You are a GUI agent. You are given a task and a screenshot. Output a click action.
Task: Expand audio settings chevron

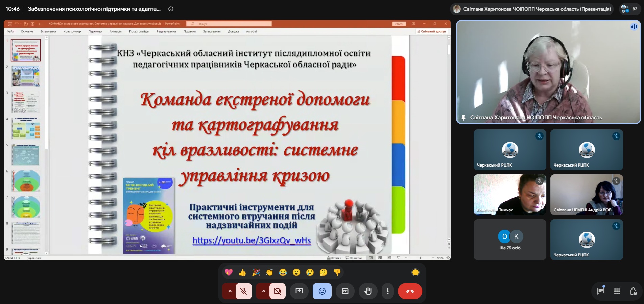(x=230, y=291)
